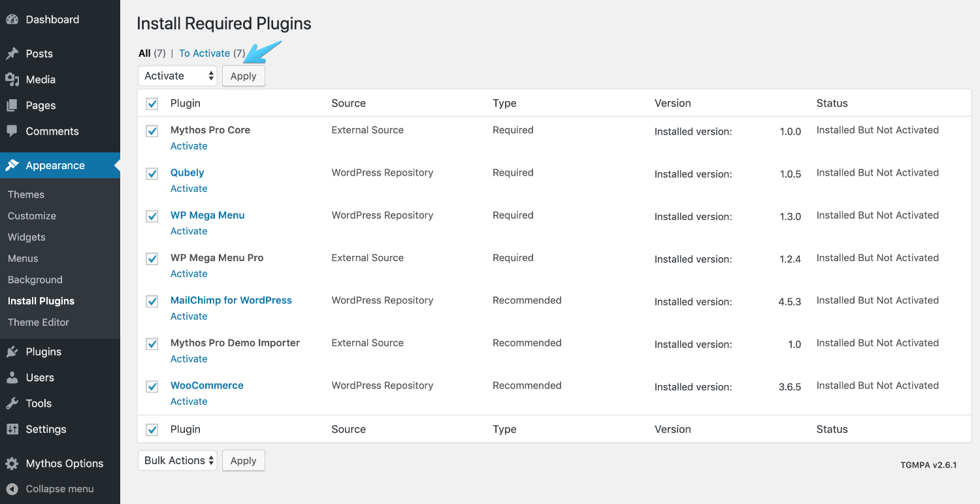The width and height of the screenshot is (980, 504).
Task: Select Install Plugins submenu item
Action: (41, 301)
